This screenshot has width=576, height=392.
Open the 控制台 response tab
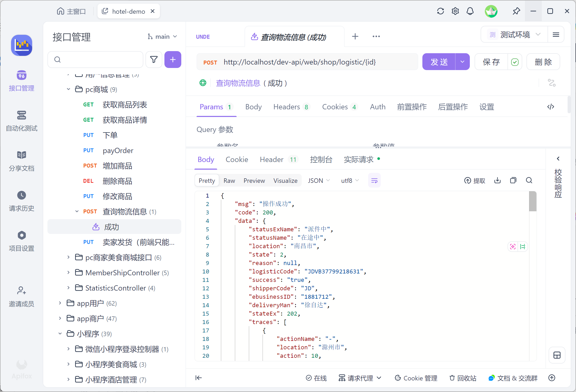pyautogui.click(x=321, y=160)
